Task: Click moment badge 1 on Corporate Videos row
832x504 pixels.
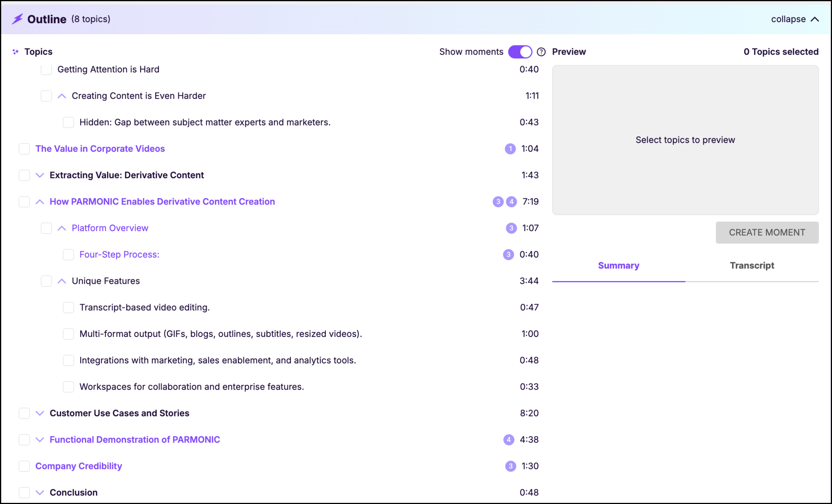Action: click(510, 149)
